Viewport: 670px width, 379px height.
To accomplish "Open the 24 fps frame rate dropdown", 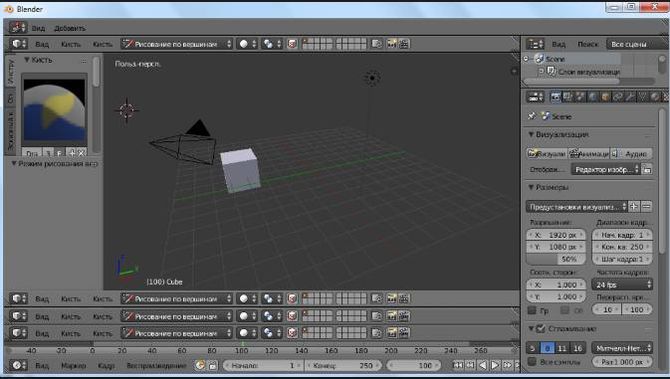I will coord(622,285).
